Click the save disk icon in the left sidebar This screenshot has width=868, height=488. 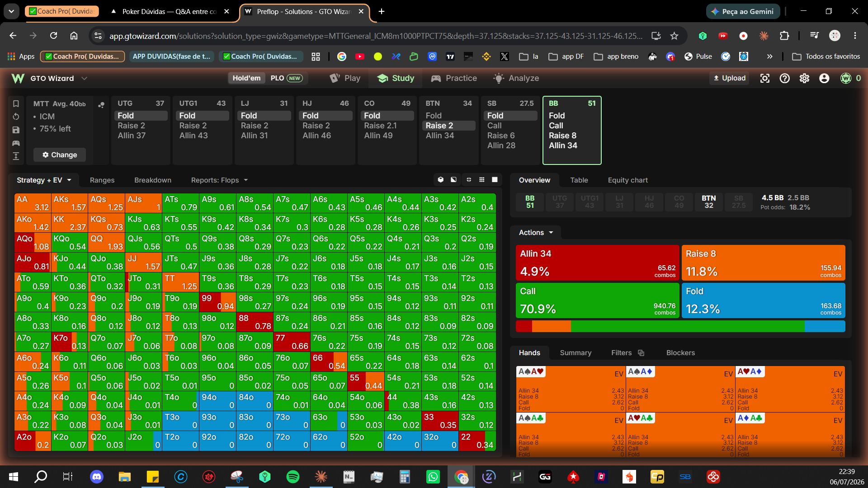16,130
